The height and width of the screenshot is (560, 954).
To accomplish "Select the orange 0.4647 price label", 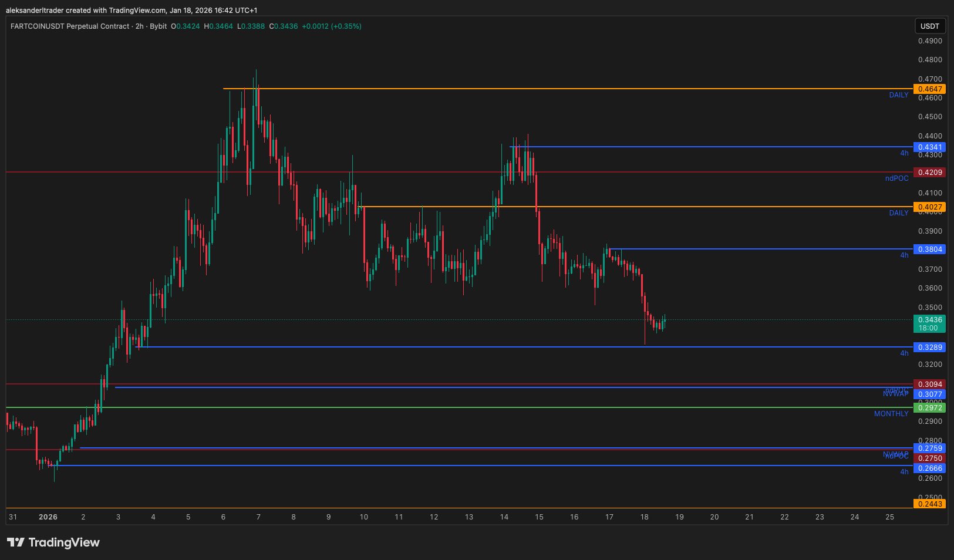I will (929, 89).
